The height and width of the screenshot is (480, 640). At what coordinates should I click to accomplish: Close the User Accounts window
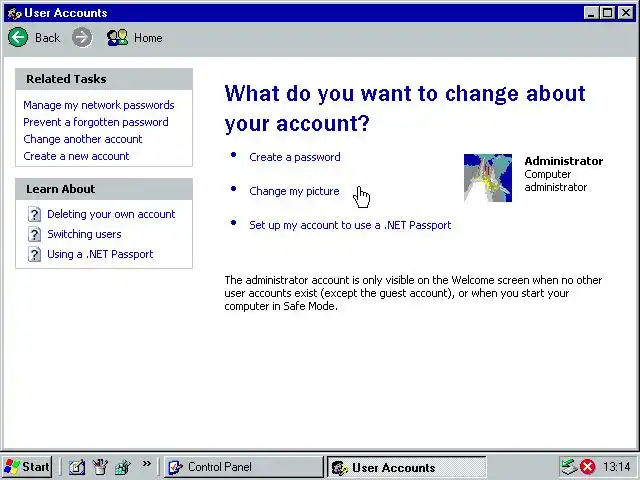[626, 13]
